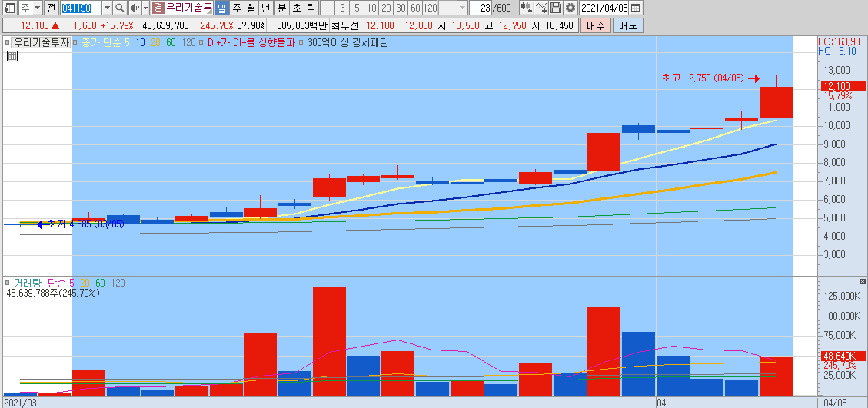Select the 60 interval button
This screenshot has height=408, width=868.
point(416,8)
